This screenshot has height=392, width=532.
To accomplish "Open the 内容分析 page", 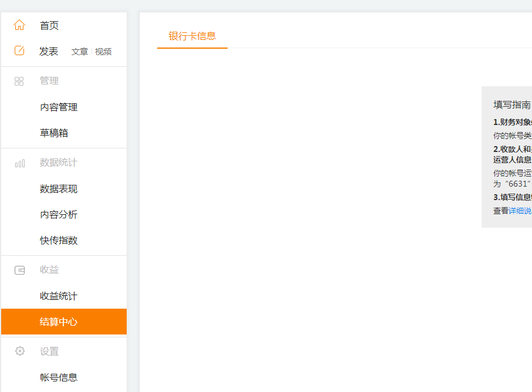I will [x=59, y=214].
